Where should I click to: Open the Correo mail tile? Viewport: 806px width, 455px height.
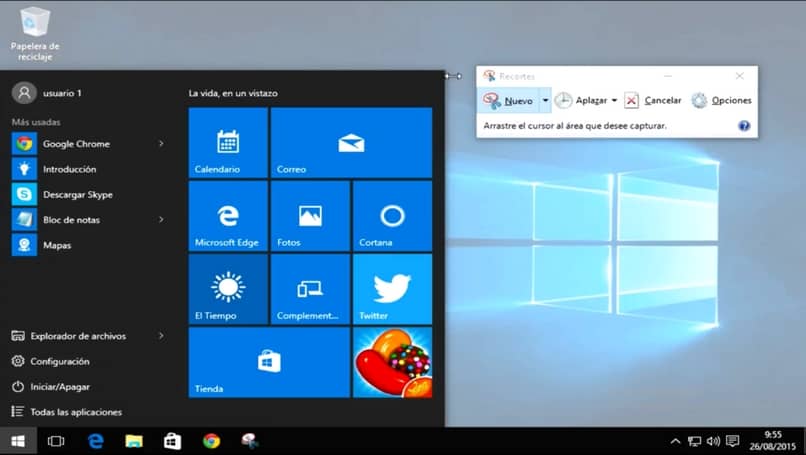pyautogui.click(x=351, y=142)
